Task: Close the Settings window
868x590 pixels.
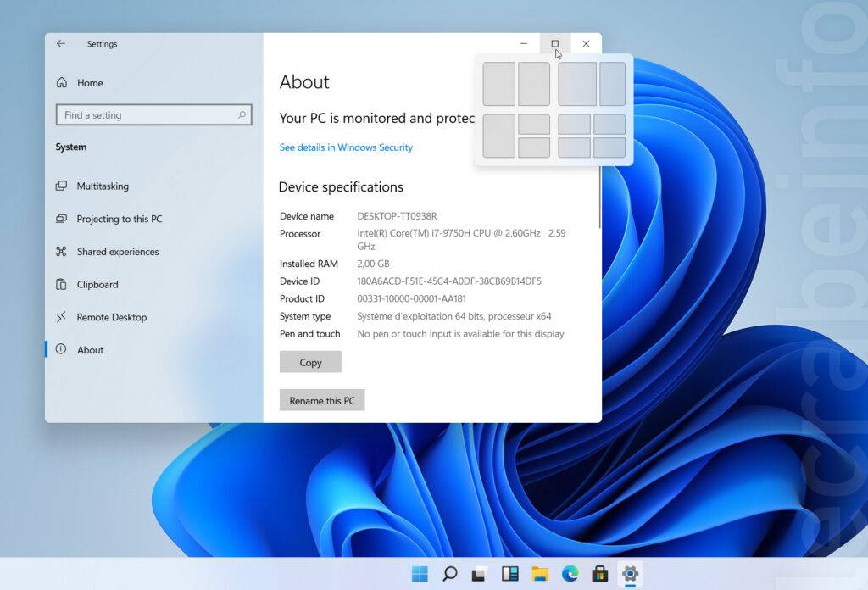Action: coord(586,44)
